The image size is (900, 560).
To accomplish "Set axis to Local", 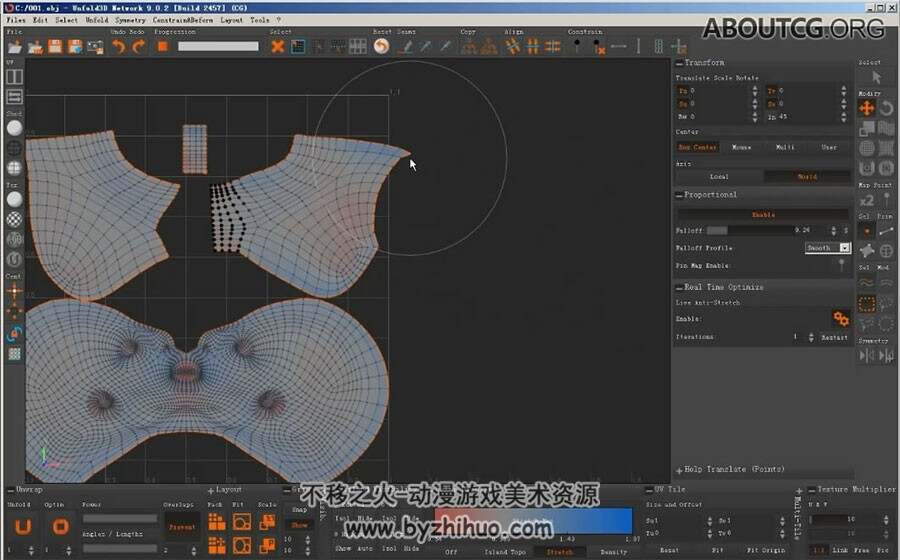I will tap(719, 177).
